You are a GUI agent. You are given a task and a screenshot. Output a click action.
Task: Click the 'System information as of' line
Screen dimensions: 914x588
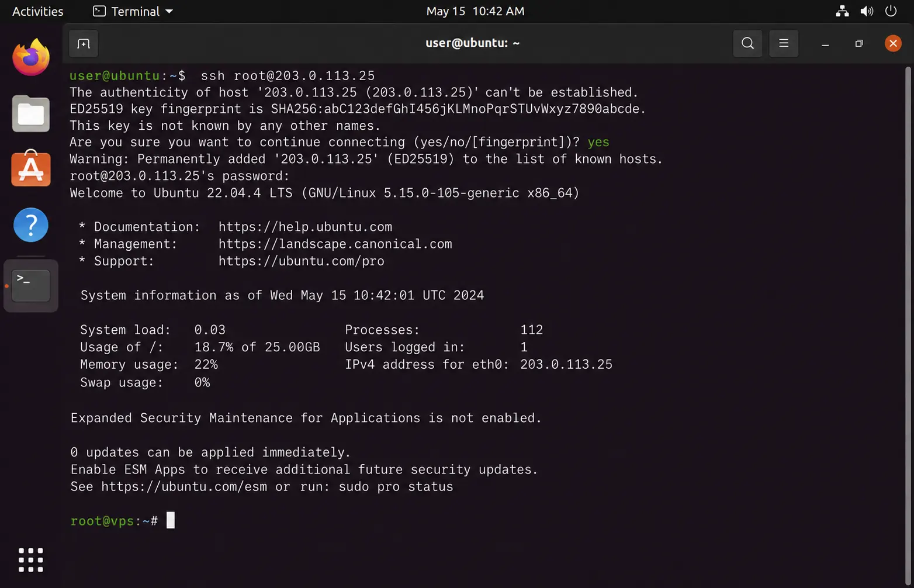point(282,296)
